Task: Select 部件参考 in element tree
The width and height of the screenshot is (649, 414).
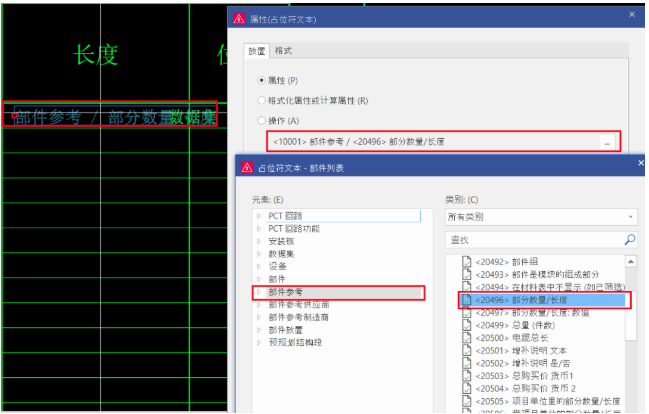Action: (x=286, y=292)
